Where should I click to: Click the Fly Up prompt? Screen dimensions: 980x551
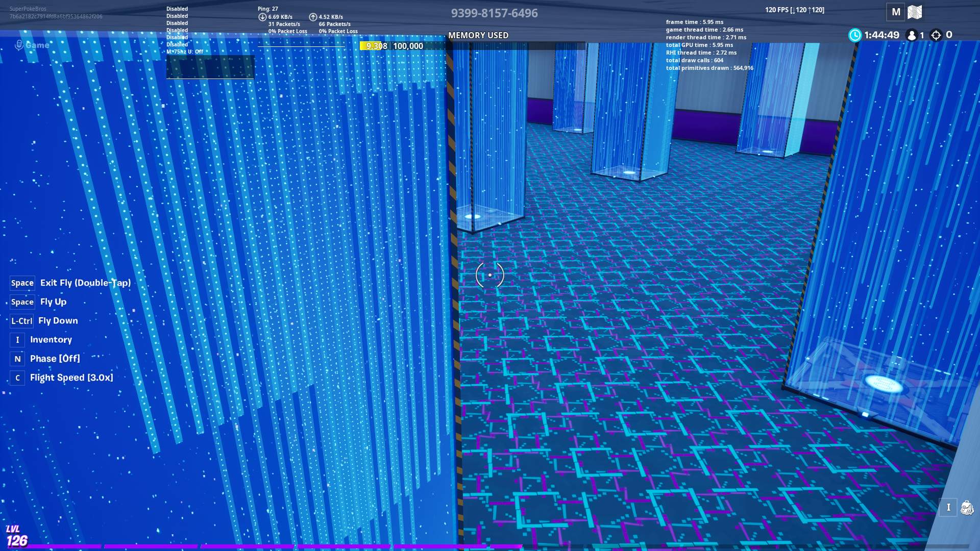(x=53, y=302)
